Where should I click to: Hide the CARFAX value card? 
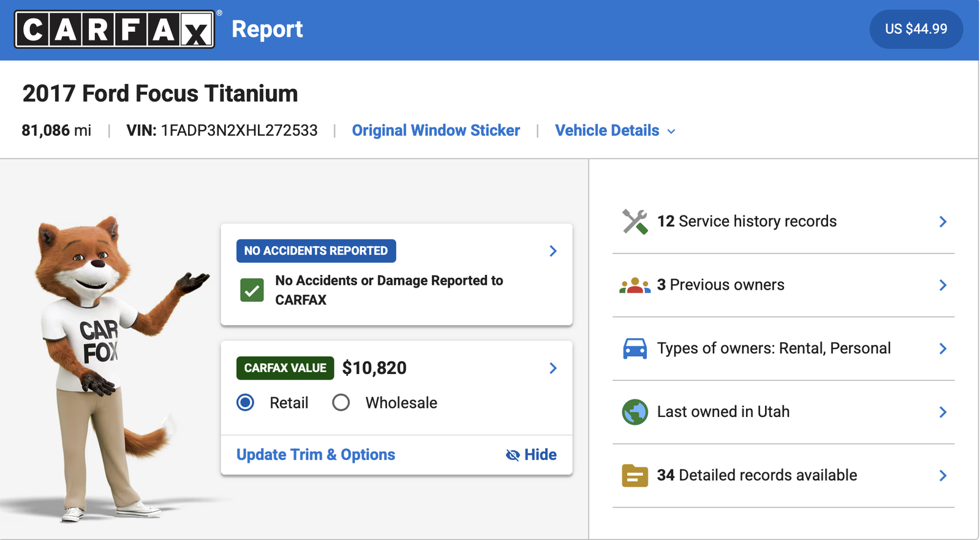coord(531,455)
